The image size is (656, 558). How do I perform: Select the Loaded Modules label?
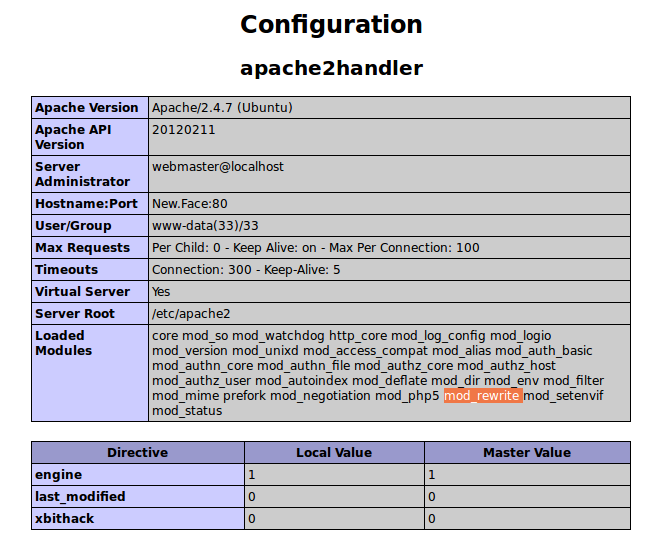pyautogui.click(x=64, y=343)
